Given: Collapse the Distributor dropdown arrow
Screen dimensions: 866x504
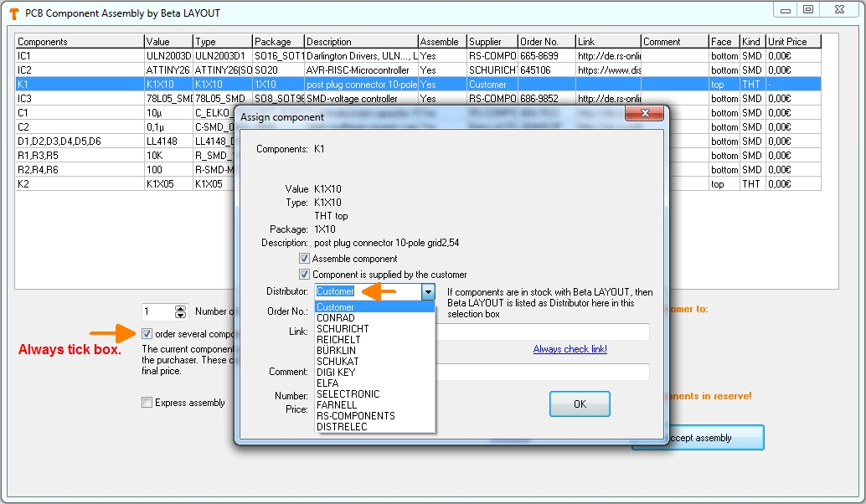Looking at the screenshot, I should tap(428, 291).
